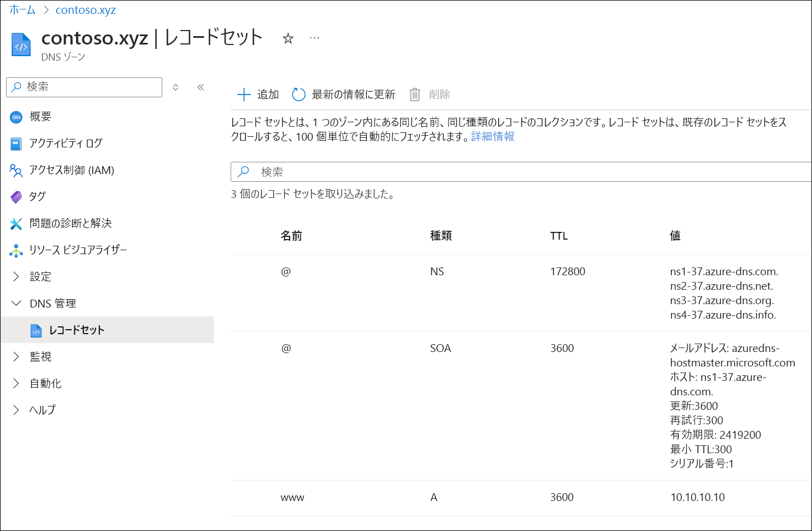Click the 値 column header
The width and height of the screenshot is (812, 531).
(x=675, y=236)
